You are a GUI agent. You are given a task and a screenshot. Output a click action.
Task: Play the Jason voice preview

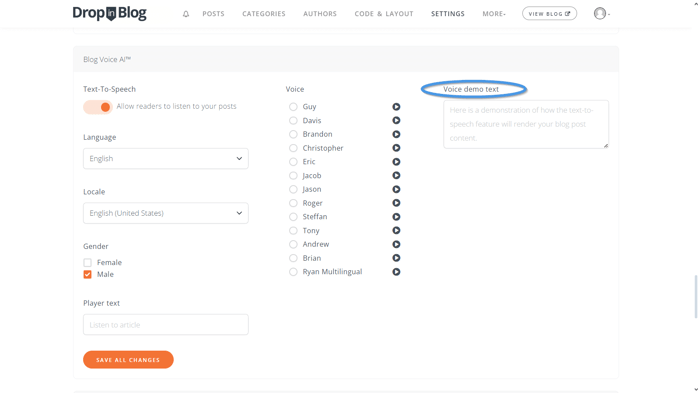[396, 189]
